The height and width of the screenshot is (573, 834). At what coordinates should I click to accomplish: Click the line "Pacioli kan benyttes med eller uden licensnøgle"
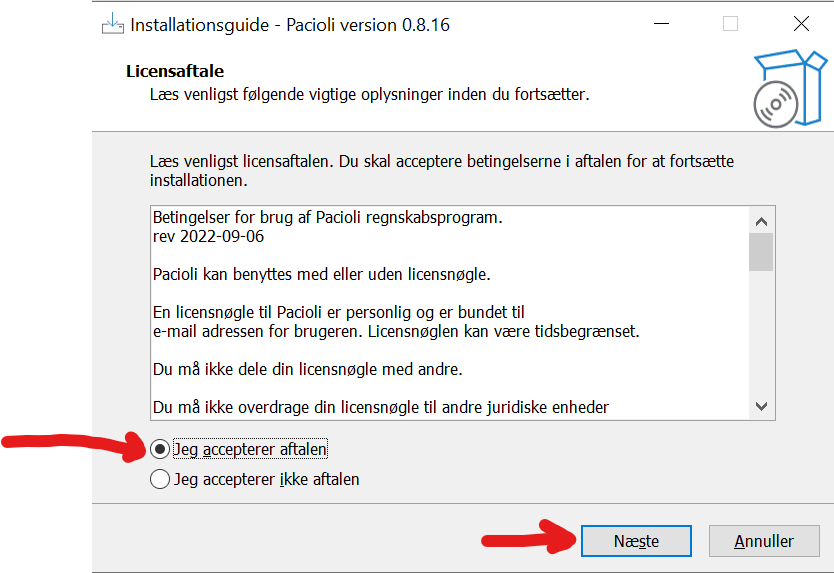(x=322, y=275)
